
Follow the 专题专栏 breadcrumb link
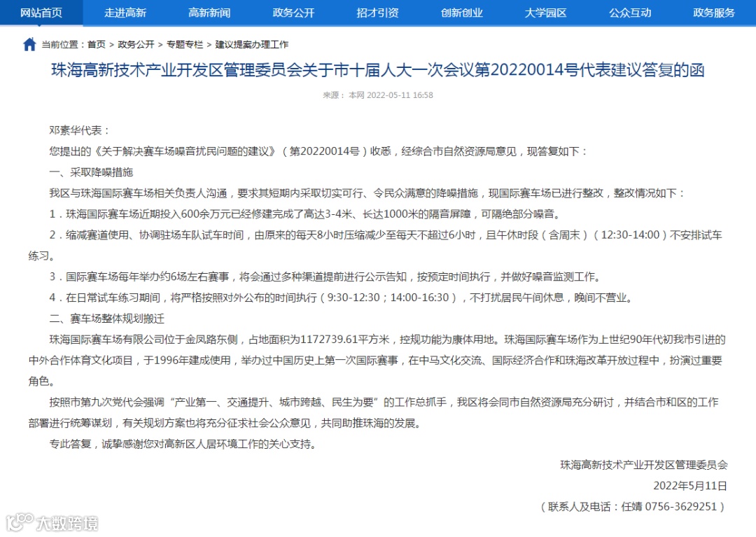pos(185,44)
